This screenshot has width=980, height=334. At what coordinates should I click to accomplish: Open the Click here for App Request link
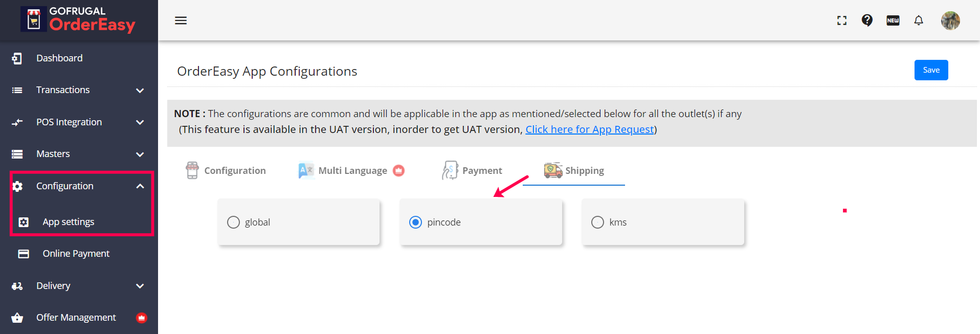tap(590, 129)
